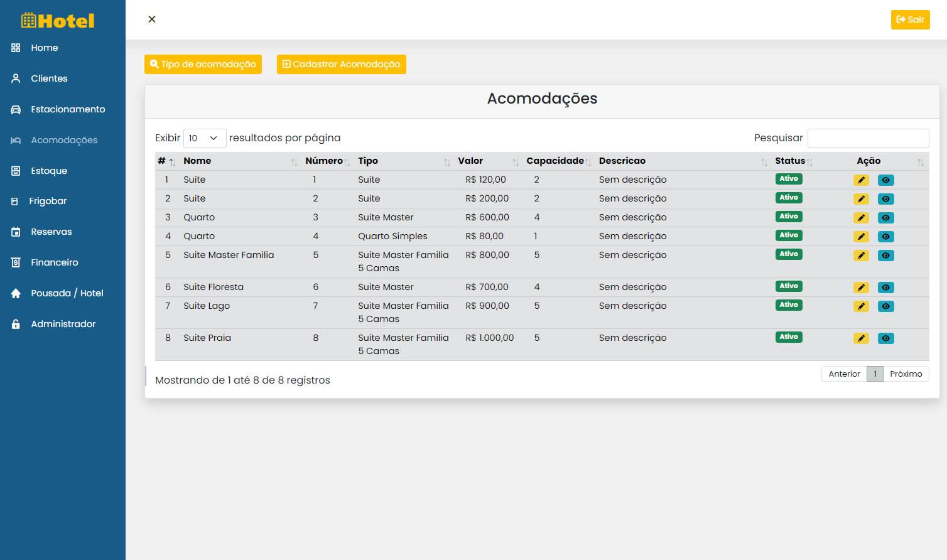The height and width of the screenshot is (560, 947).
Task: Click the Pesquisar search input field
Action: 868,138
